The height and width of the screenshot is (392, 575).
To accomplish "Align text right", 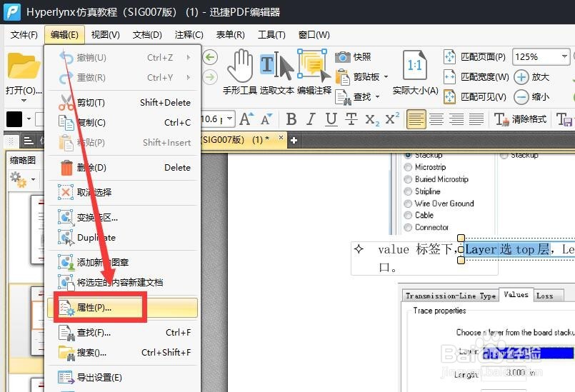I will [x=456, y=119].
